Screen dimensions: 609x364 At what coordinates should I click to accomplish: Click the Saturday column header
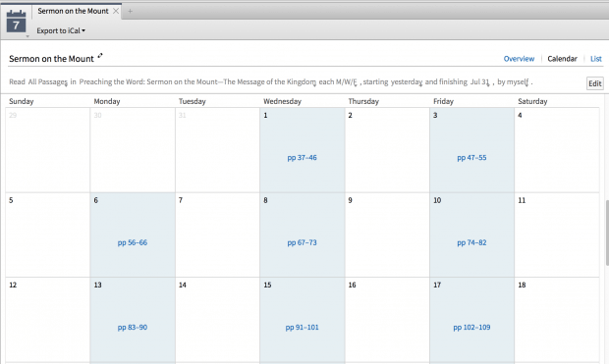532,101
